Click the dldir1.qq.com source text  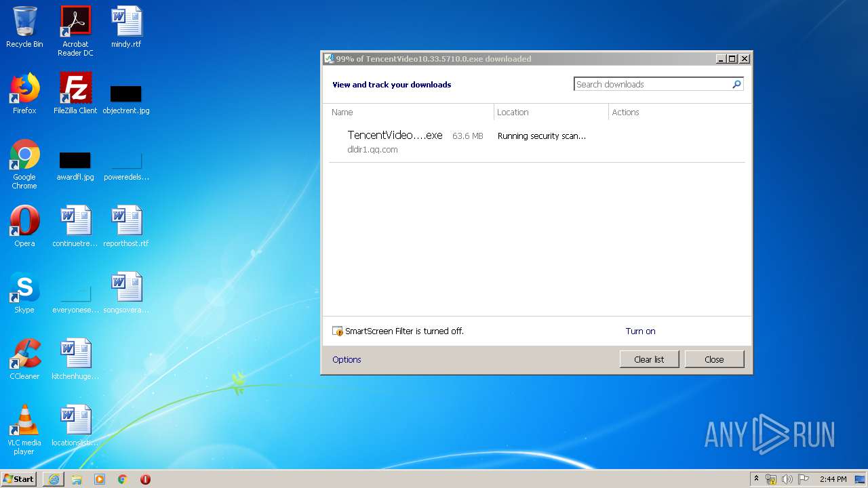[x=372, y=150]
